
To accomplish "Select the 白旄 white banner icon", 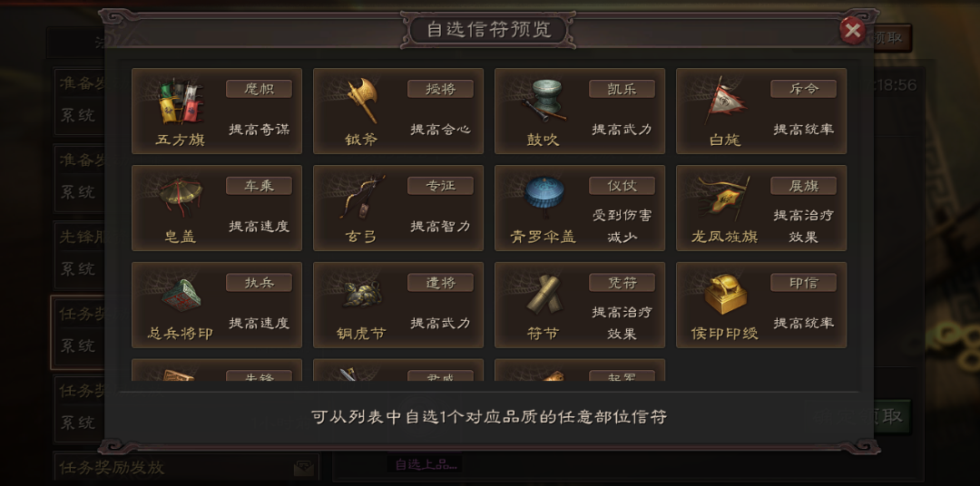I will coord(726,102).
